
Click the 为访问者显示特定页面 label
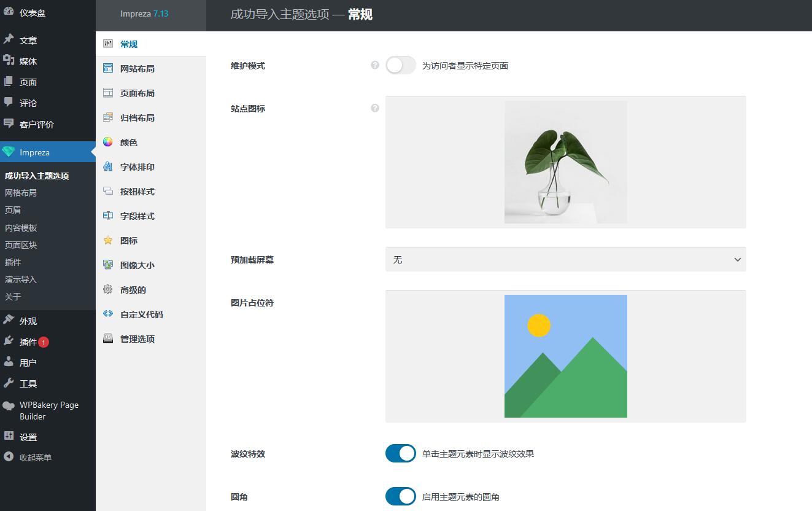465,66
